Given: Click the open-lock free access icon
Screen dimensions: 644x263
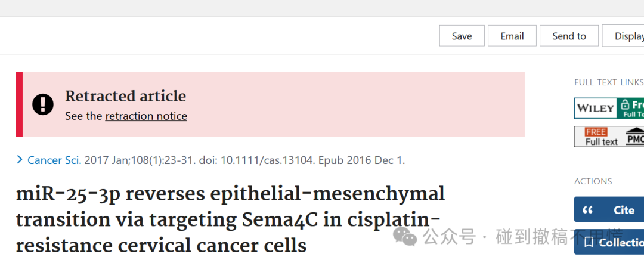Looking at the screenshot, I should tap(625, 104).
